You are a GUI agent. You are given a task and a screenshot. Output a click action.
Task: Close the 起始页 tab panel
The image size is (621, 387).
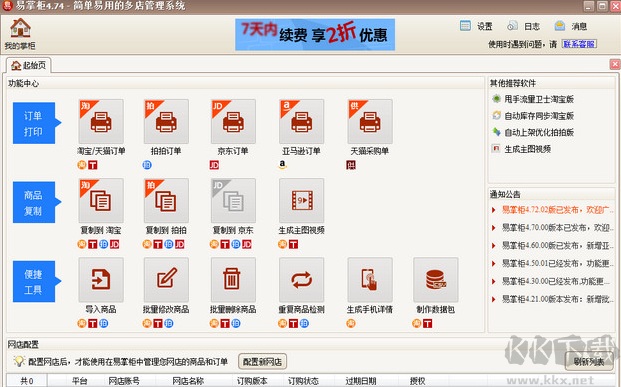pos(615,64)
